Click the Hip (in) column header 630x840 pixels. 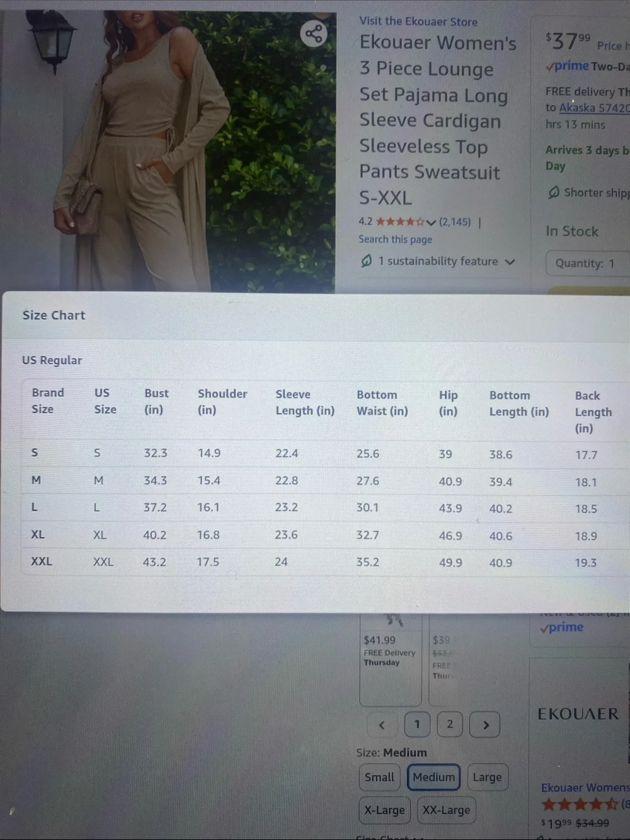448,403
